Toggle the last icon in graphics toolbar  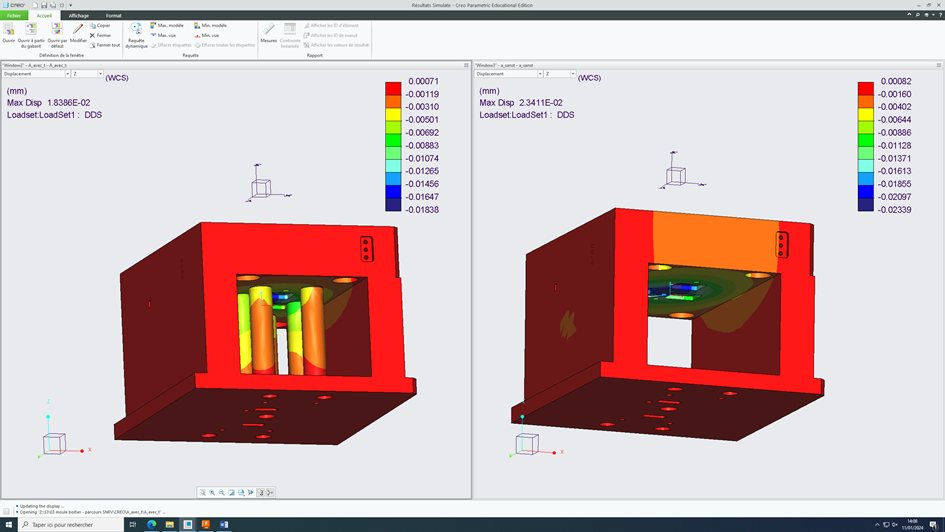click(270, 492)
